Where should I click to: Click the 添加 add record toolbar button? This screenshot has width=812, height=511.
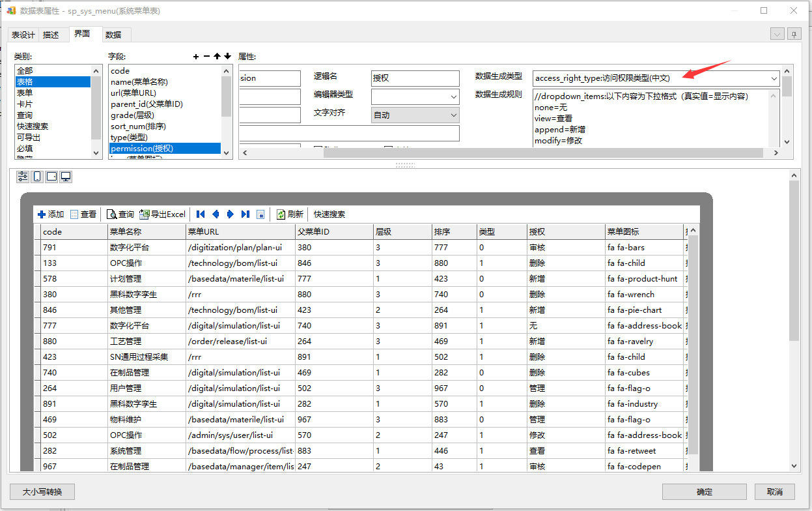coord(51,214)
